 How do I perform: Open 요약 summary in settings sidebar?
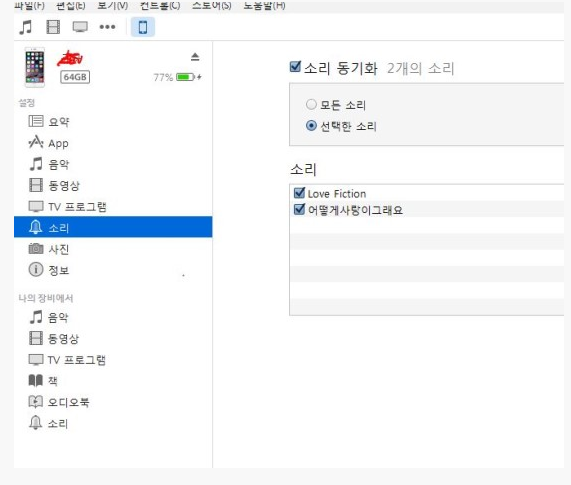pos(113,121)
